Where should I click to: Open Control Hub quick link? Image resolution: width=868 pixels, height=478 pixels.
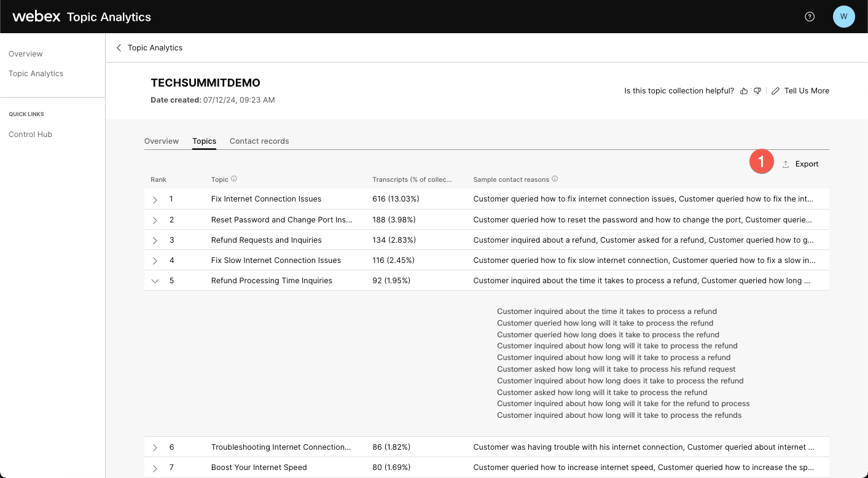[30, 135]
